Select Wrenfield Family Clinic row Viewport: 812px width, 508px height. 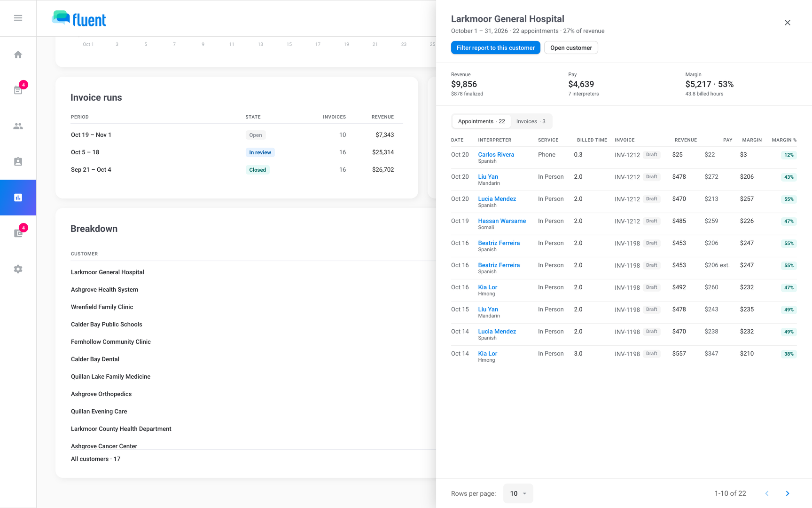point(102,307)
